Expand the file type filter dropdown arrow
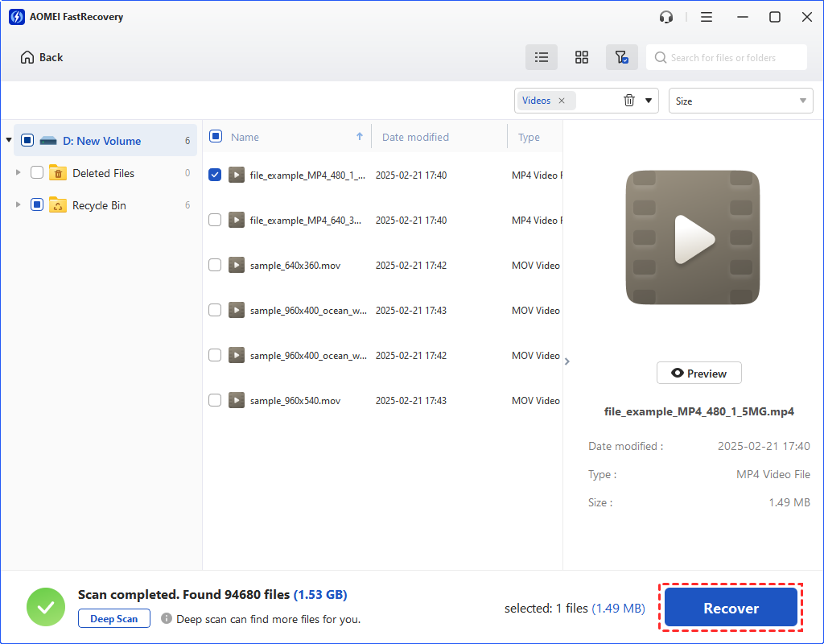The height and width of the screenshot is (644, 824). coord(649,101)
